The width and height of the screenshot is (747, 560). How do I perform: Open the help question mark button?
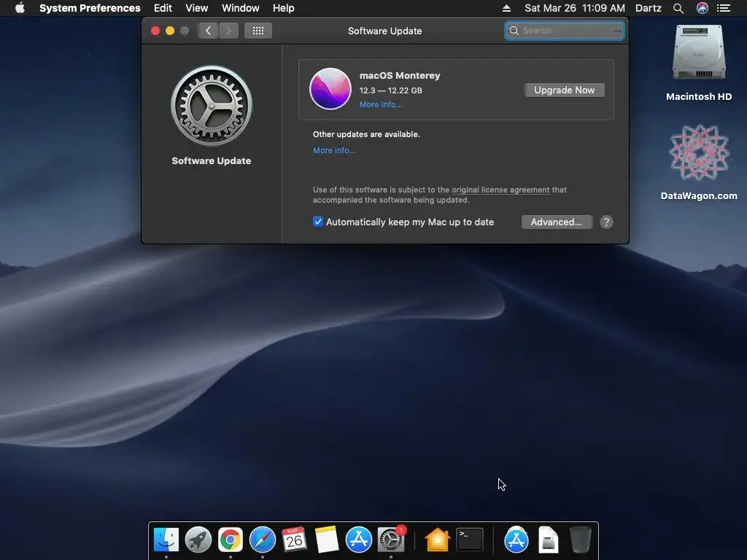[x=606, y=222]
